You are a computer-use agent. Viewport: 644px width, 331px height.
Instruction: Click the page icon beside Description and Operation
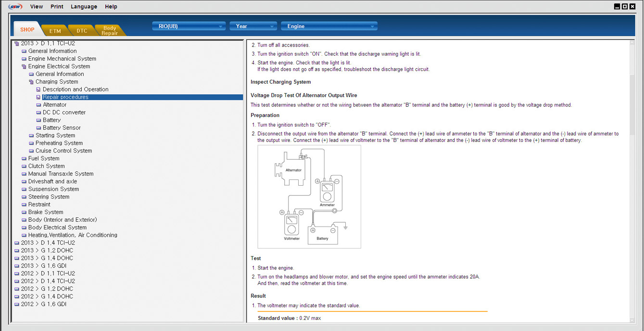pyautogui.click(x=38, y=89)
